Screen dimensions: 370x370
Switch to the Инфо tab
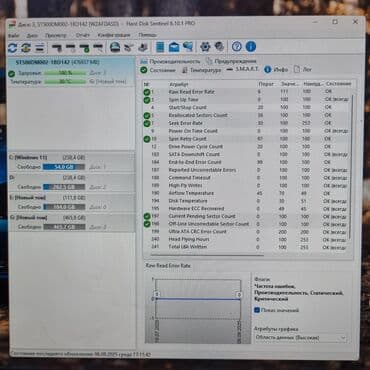coord(276,70)
